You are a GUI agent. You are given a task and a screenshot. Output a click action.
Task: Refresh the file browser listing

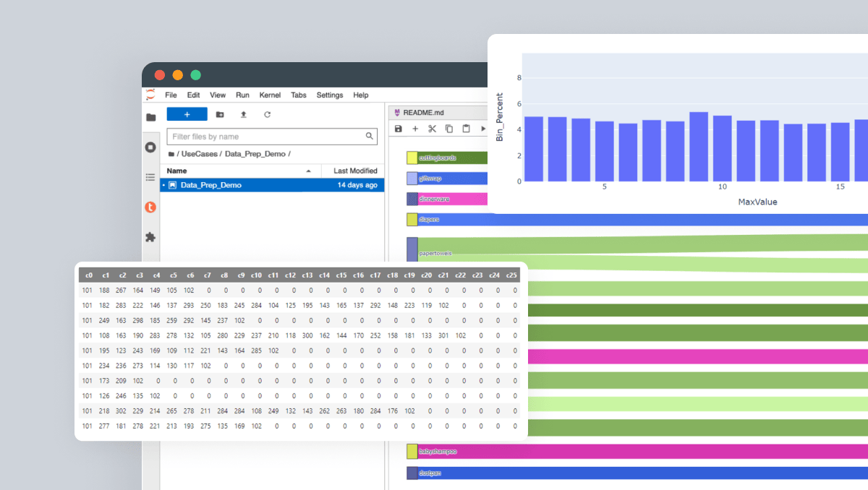[266, 114]
